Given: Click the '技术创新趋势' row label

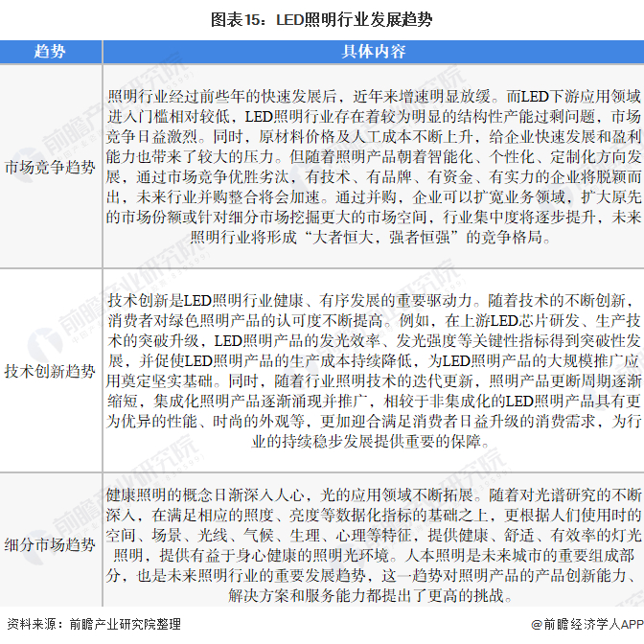Looking at the screenshot, I should (x=50, y=371).
